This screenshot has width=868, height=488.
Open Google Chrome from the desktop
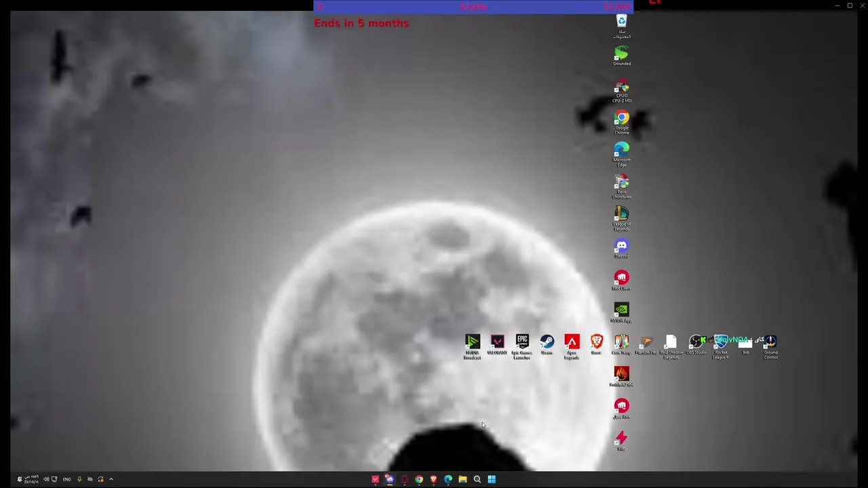[x=622, y=123]
